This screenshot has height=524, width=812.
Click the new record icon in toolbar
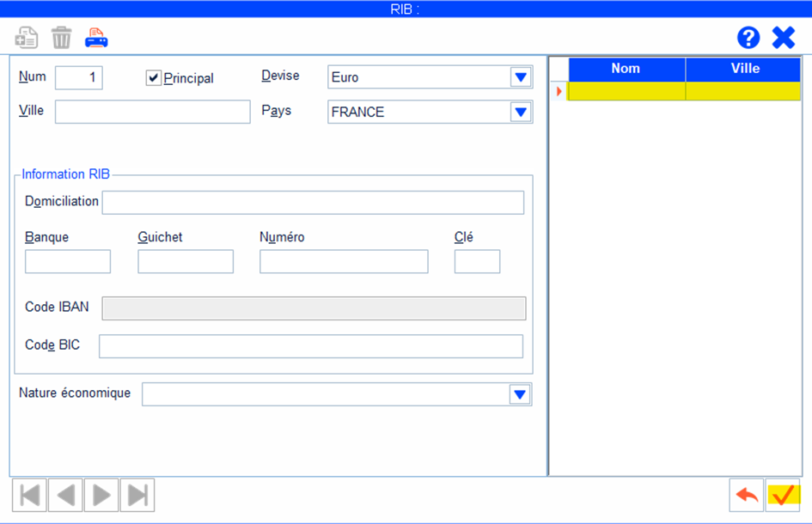[27, 38]
